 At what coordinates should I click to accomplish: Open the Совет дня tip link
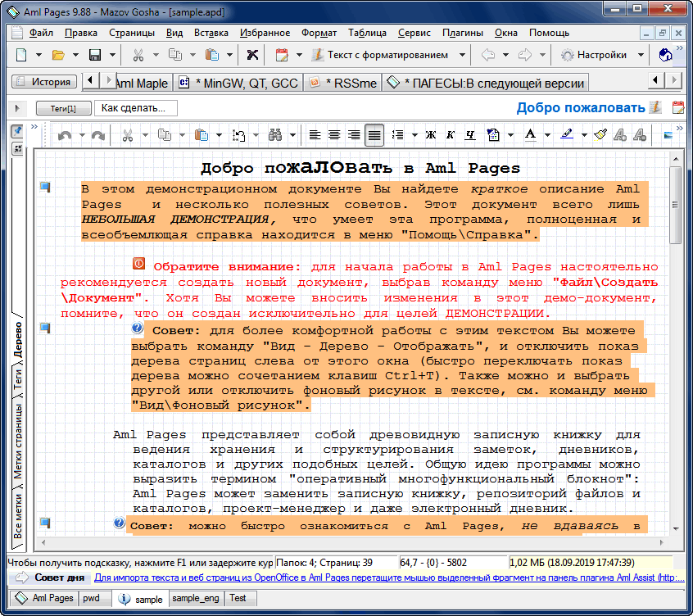pos(389,577)
